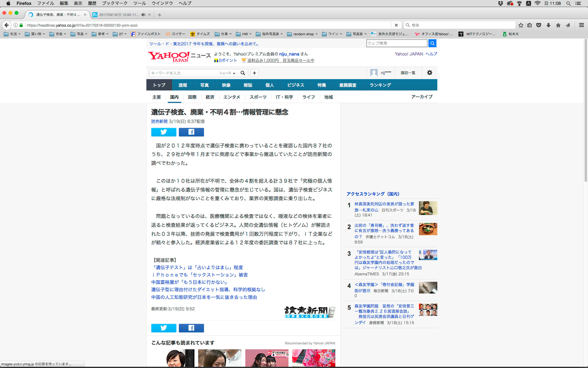Click the plus button beside keyword search
The image size is (588, 368).
tap(254, 73)
